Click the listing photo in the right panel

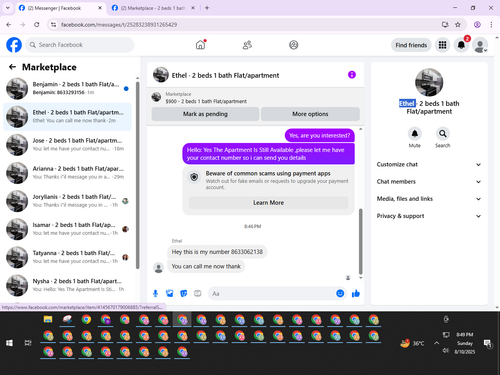point(429,82)
